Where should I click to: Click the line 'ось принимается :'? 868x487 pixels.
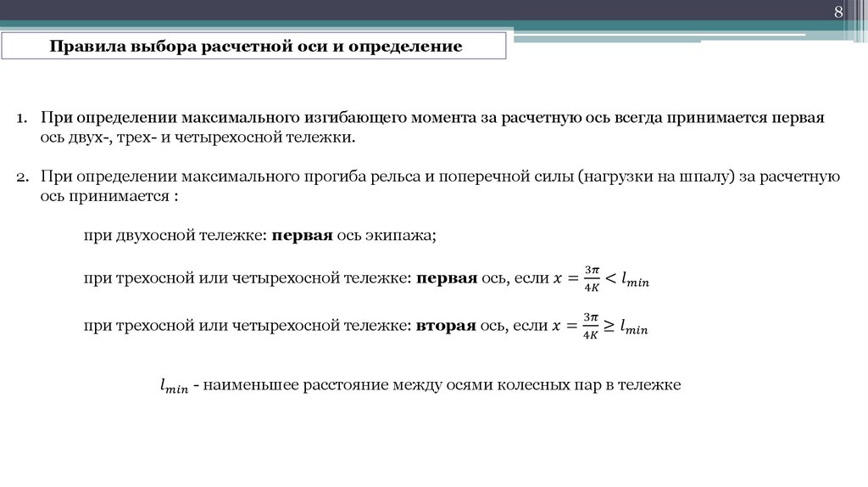pos(109,196)
